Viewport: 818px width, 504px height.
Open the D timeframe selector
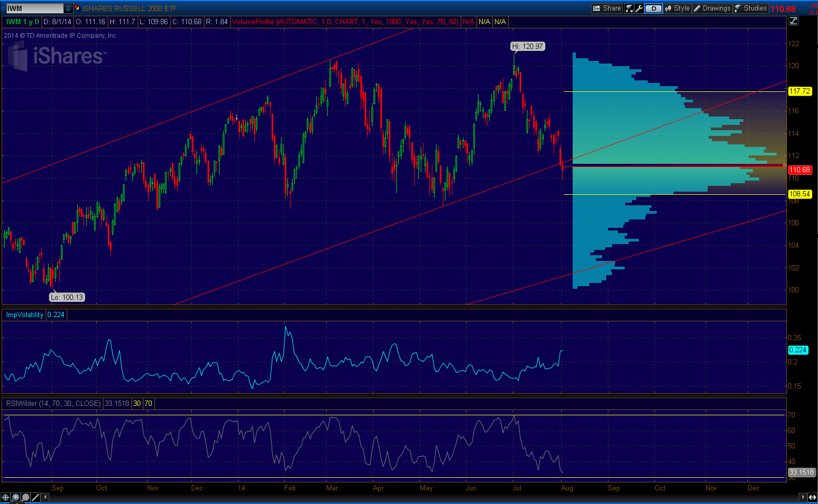pyautogui.click(x=653, y=8)
